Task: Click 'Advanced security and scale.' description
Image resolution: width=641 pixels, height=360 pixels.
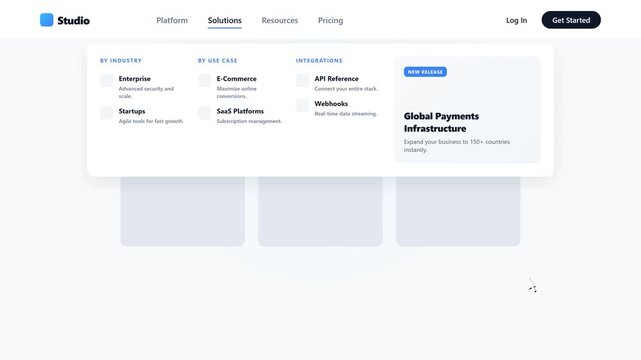Action: tap(146, 92)
